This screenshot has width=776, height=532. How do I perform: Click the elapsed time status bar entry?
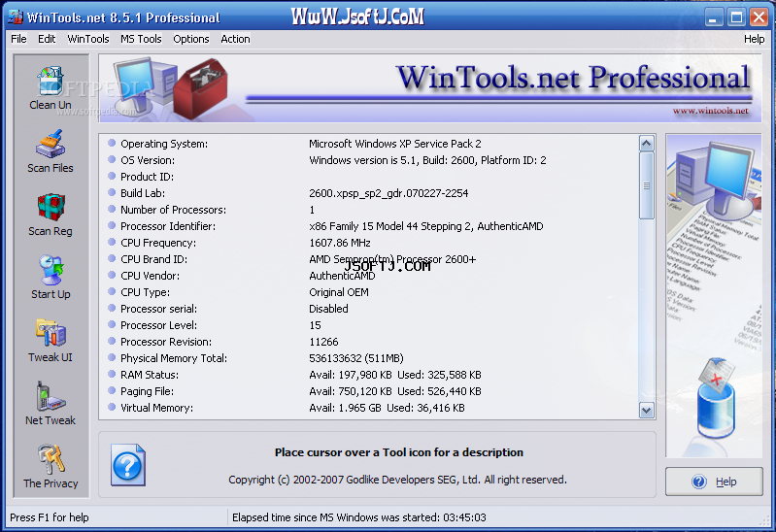click(x=359, y=517)
